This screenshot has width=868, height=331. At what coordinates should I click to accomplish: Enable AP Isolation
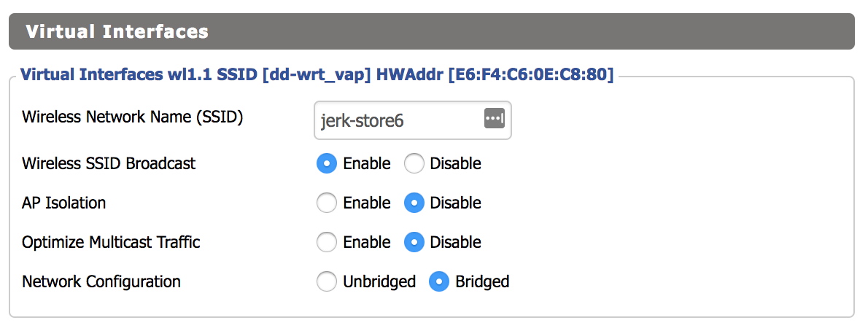(x=327, y=203)
